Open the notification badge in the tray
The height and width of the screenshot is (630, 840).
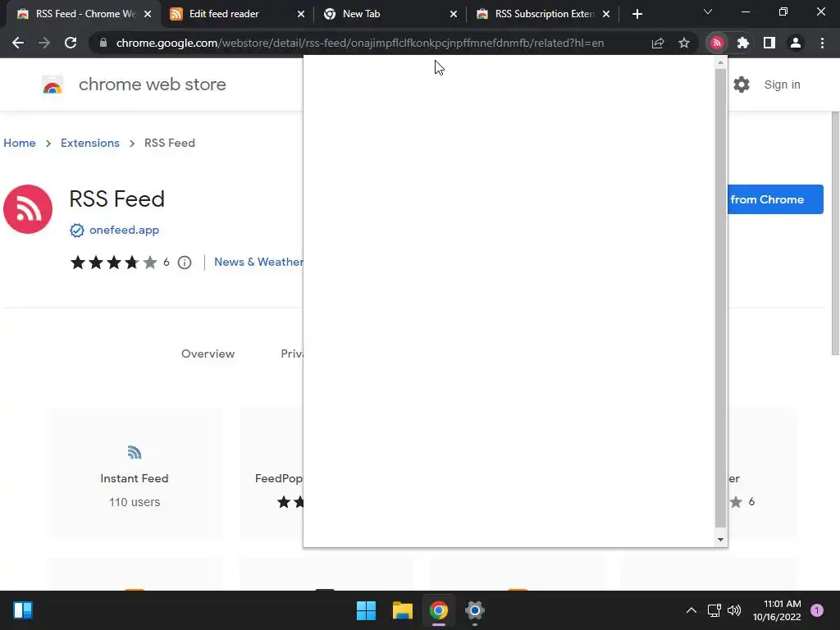click(x=817, y=610)
